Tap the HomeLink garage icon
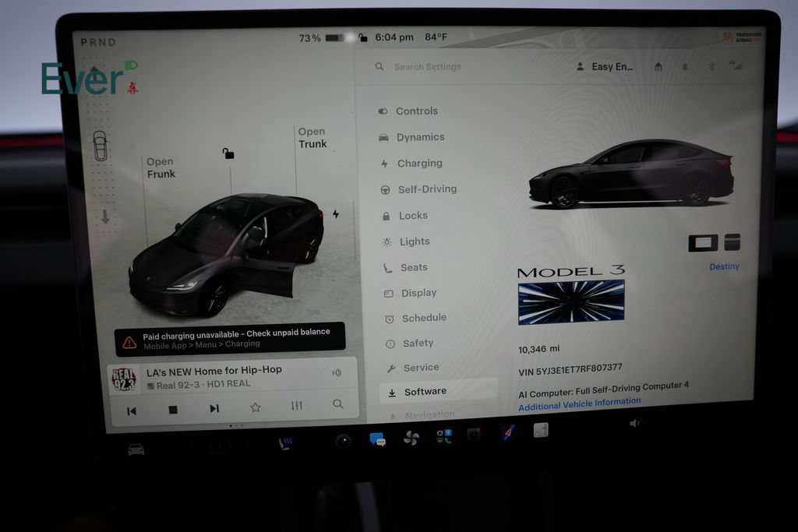798x532 pixels. click(x=658, y=67)
